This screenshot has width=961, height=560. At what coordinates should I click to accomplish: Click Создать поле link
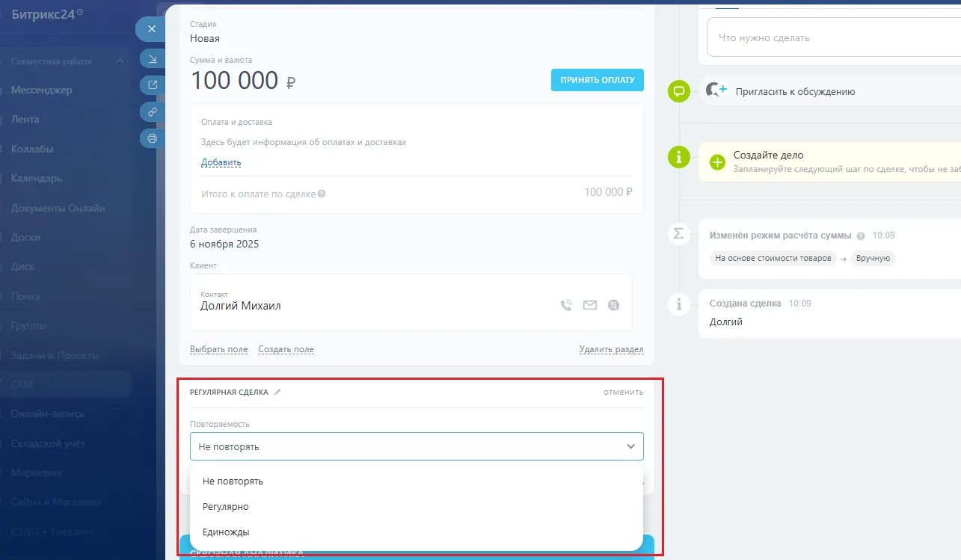tap(286, 349)
